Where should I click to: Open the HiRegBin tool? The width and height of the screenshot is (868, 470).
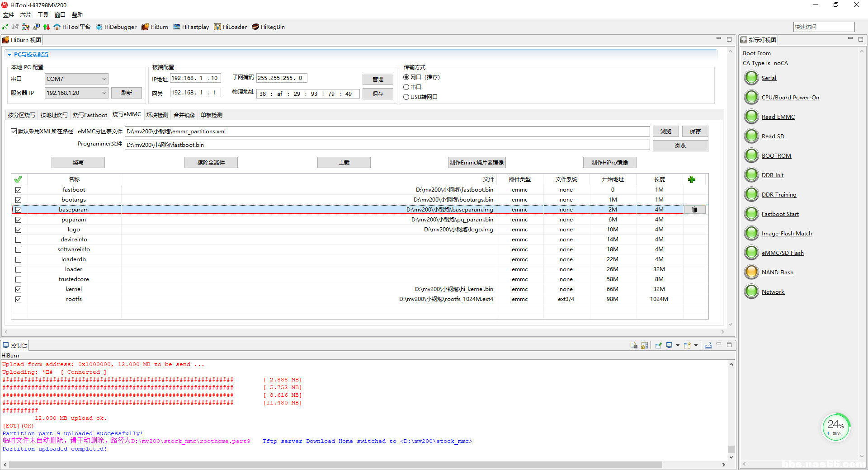tap(268, 27)
